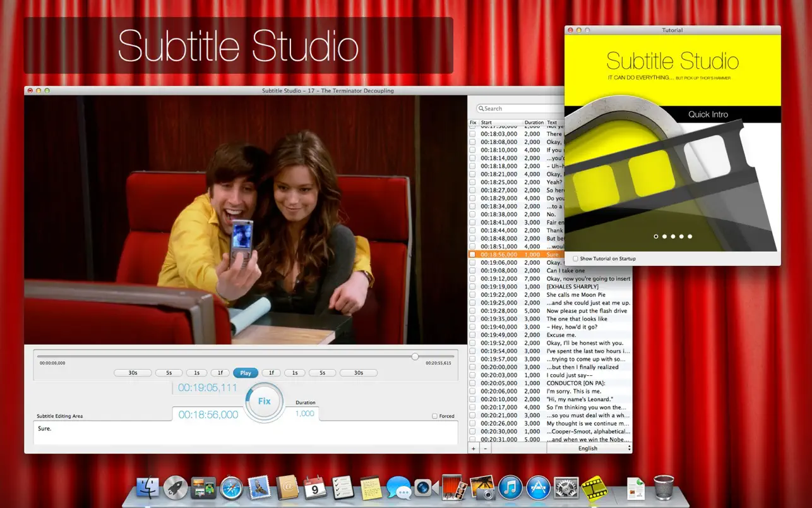812x508 pixels.
Task: Click into the Subtitle Editing Area text box
Action: [x=246, y=433]
